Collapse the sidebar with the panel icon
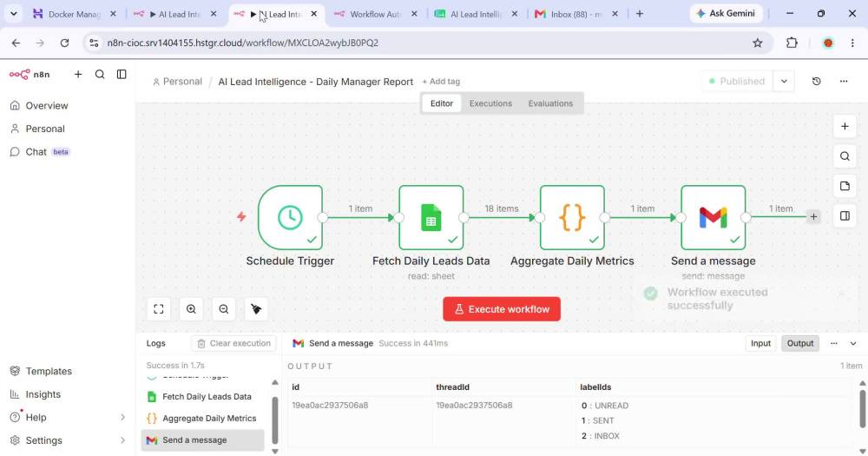Screen dimensions: 868x456 pyautogui.click(x=122, y=74)
